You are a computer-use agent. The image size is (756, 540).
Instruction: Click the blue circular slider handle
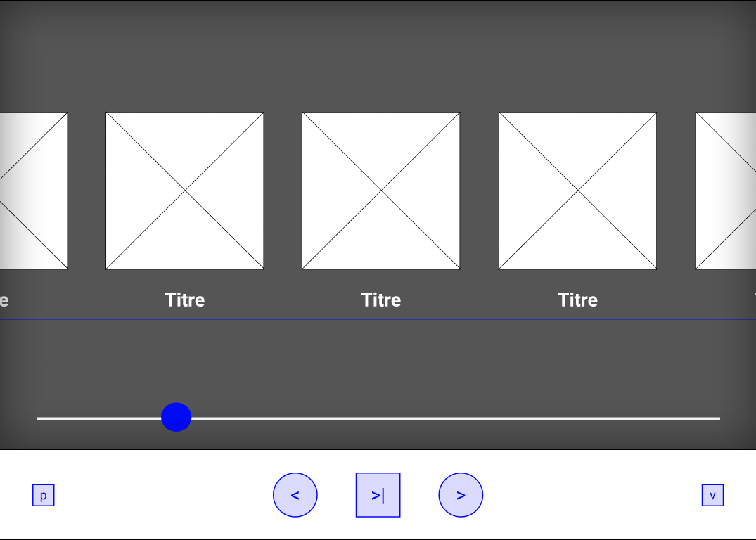(x=176, y=417)
